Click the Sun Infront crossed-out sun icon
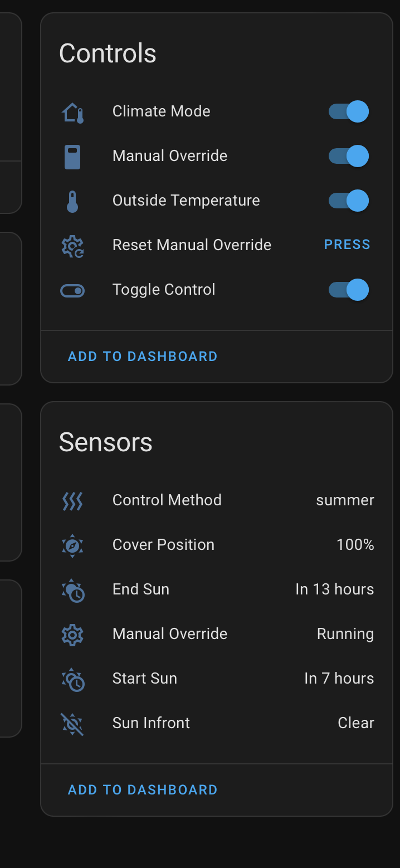This screenshot has width=400, height=868. (x=72, y=723)
